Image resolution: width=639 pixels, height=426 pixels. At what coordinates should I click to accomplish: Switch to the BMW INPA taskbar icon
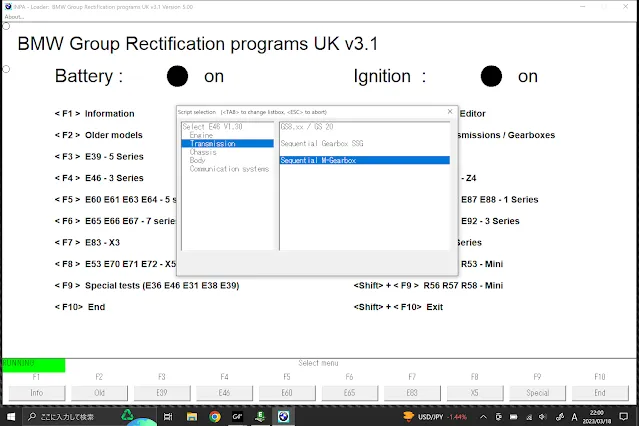tap(284, 417)
